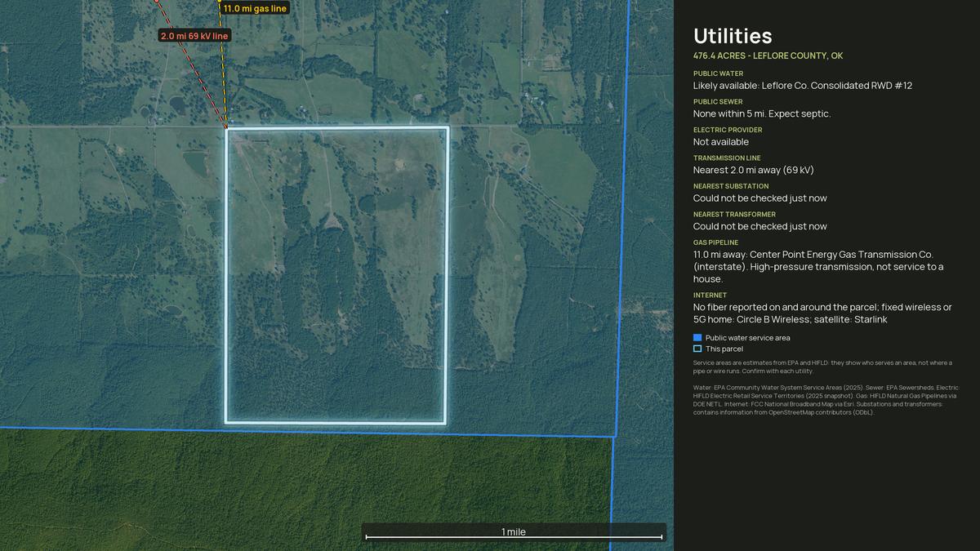This screenshot has width=980, height=551.
Task: Select the '476.4 ACRES - LEFLORE COUNTY, OK' subtitle
Action: [768, 56]
